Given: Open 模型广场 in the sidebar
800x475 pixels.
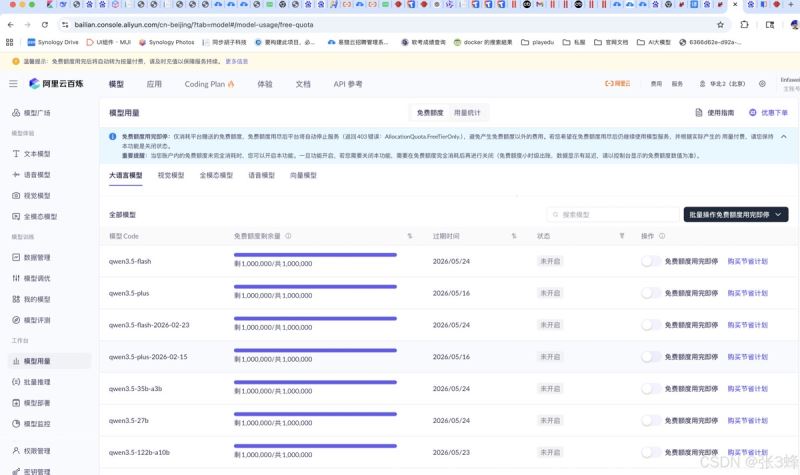Looking at the screenshot, I should pyautogui.click(x=31, y=113).
